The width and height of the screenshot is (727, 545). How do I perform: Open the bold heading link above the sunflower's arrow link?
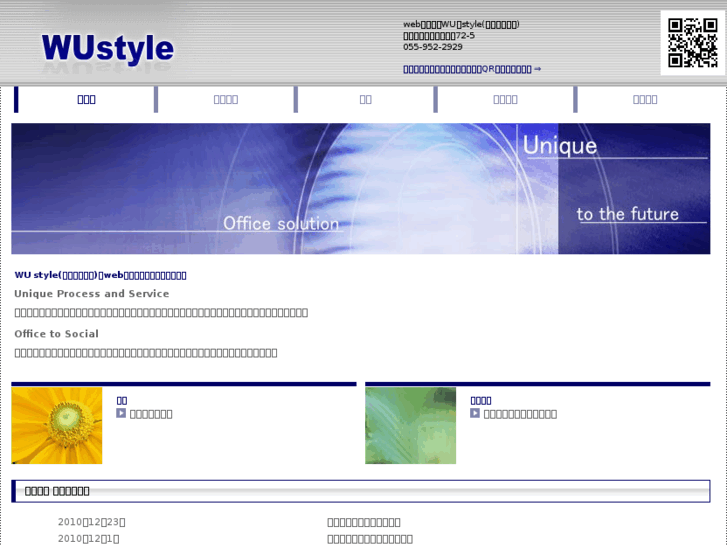(121, 400)
